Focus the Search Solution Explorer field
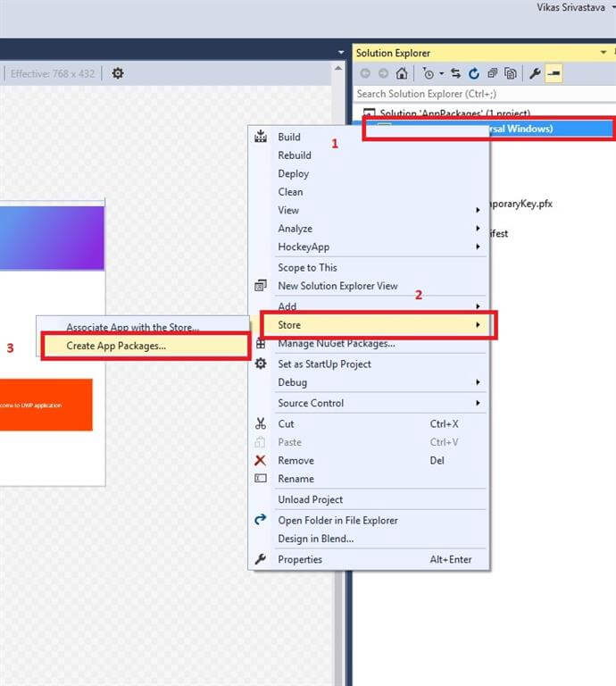Image resolution: width=616 pixels, height=686 pixels. pos(485,94)
